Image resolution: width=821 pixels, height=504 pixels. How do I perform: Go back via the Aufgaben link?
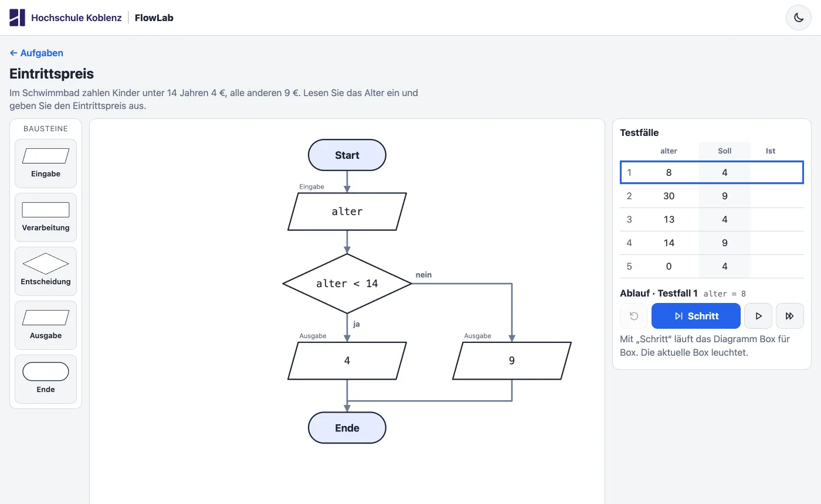[36, 53]
